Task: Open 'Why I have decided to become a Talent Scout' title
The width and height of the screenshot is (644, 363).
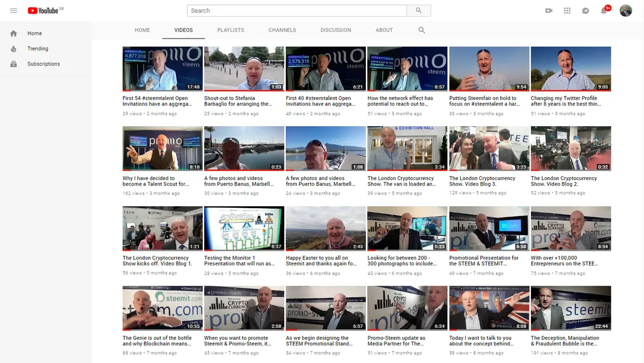Action: [x=156, y=181]
